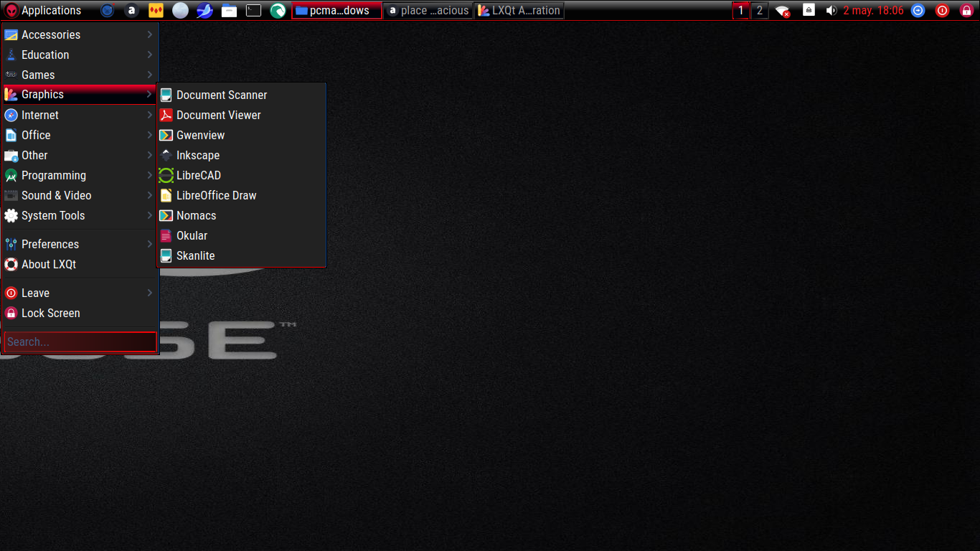Click the panel clock showing 2 may. 18:06

(873, 11)
